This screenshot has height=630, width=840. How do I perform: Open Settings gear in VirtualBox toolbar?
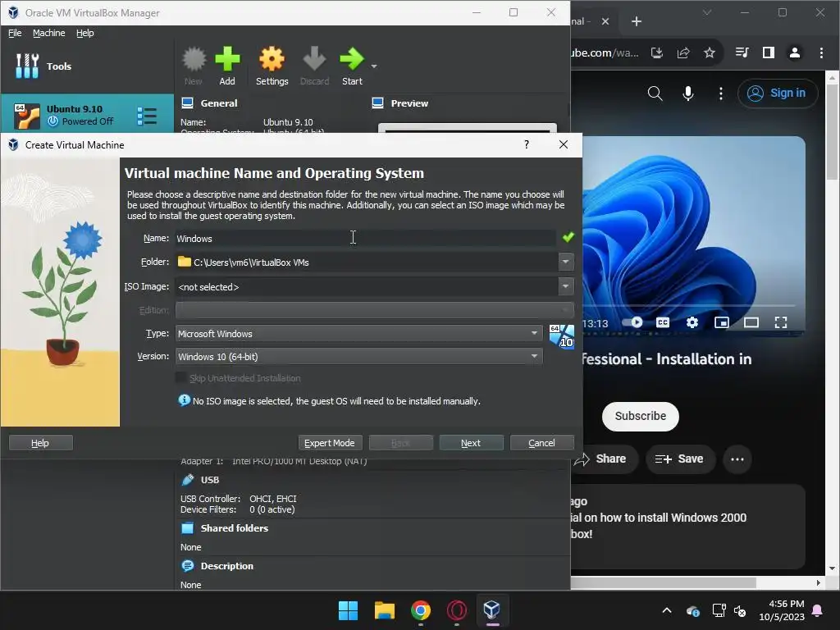click(272, 66)
